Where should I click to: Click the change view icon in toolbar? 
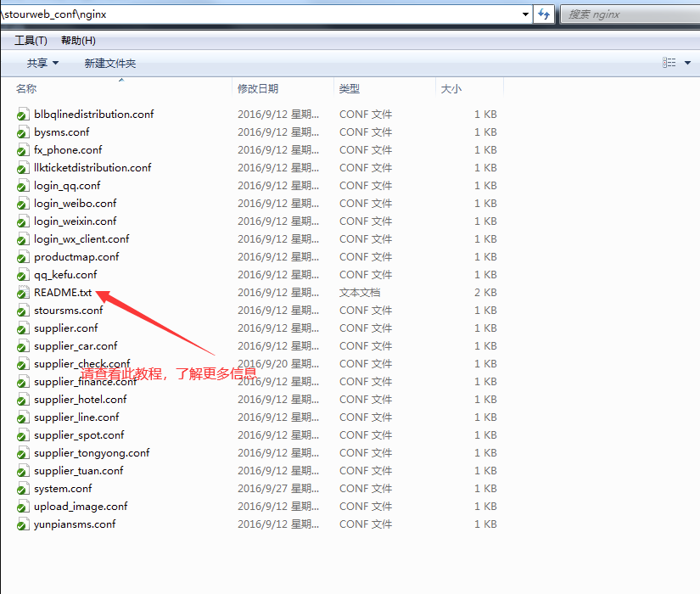tap(669, 63)
